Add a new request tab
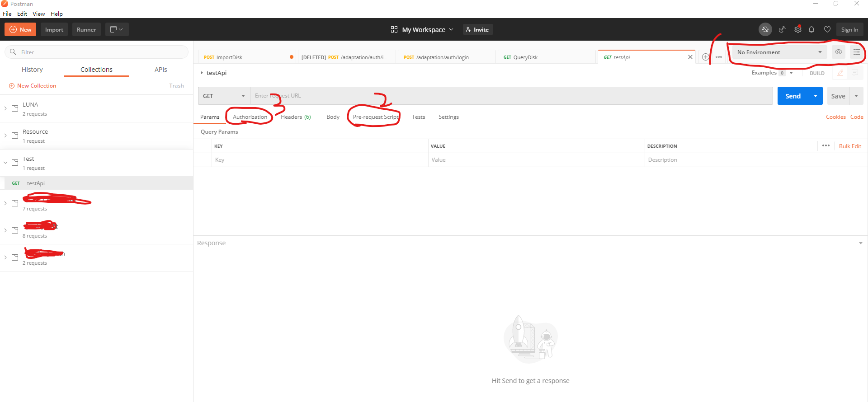Image resolution: width=868 pixels, height=402 pixels. click(x=705, y=57)
